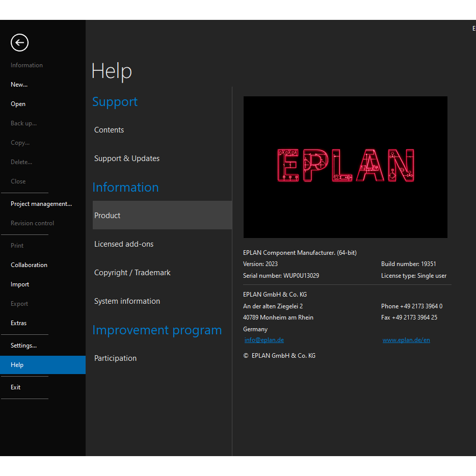Choose Collaboration in the left menu
This screenshot has width=476, height=476.
click(29, 265)
